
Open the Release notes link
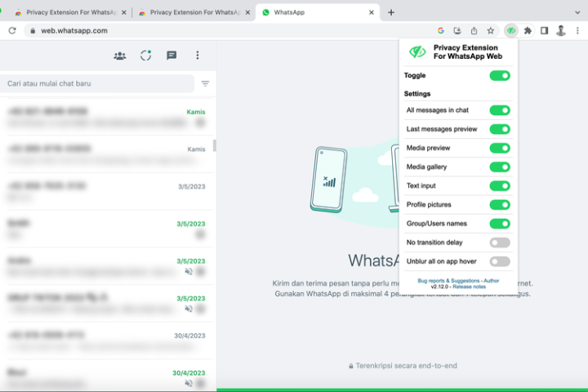click(x=469, y=287)
